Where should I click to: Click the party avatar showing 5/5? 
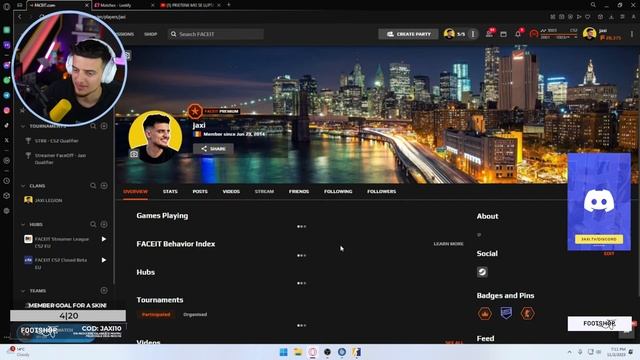coord(449,34)
